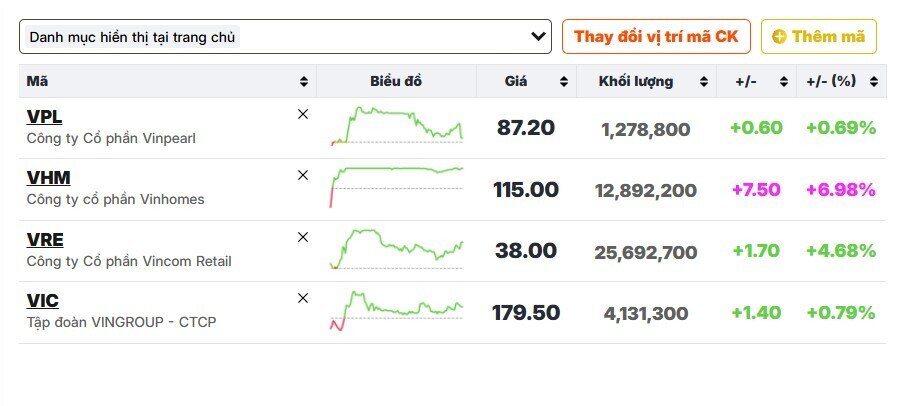This screenshot has height=406, width=897.
Task: View the VHM mini price chart
Action: (x=396, y=186)
